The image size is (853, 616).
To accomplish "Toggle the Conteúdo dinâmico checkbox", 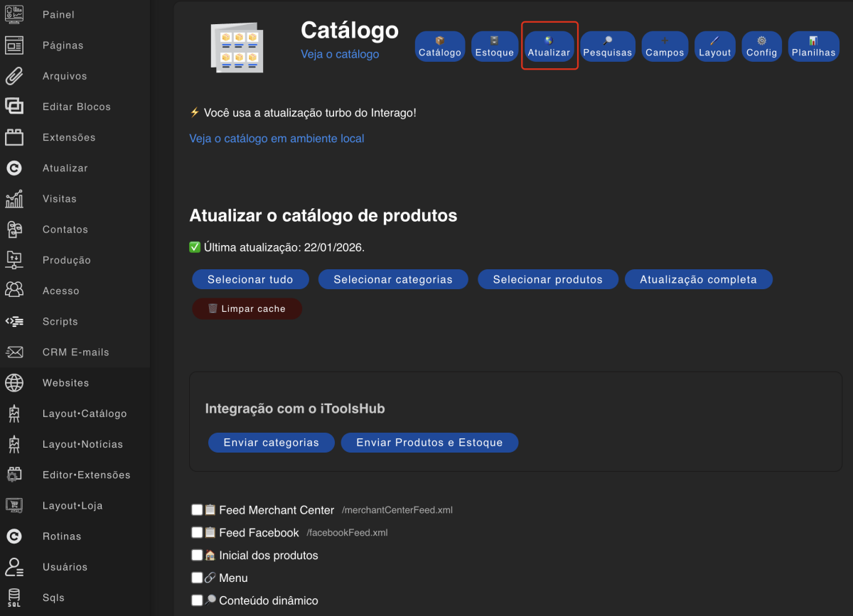I will (x=197, y=600).
